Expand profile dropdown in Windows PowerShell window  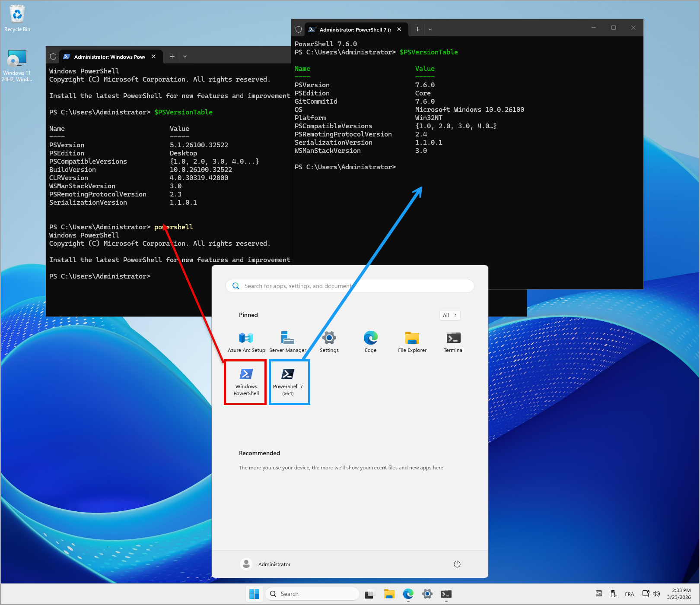point(185,57)
